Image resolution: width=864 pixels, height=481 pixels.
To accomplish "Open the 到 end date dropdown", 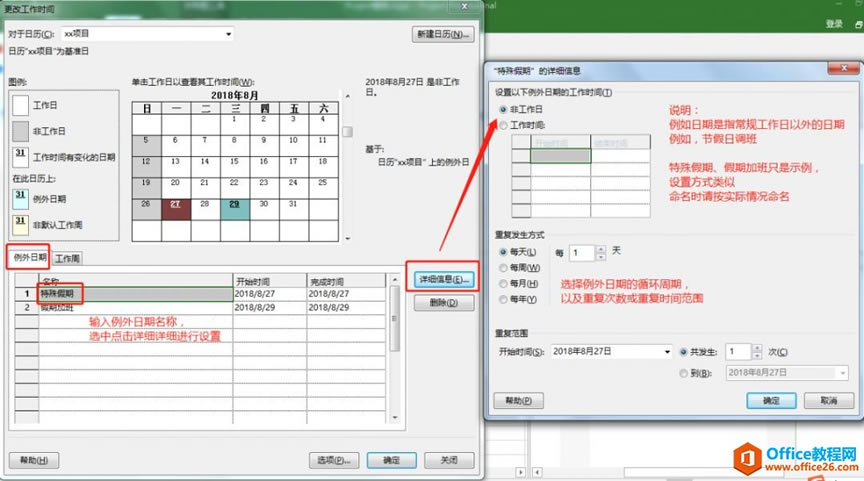I will point(843,373).
